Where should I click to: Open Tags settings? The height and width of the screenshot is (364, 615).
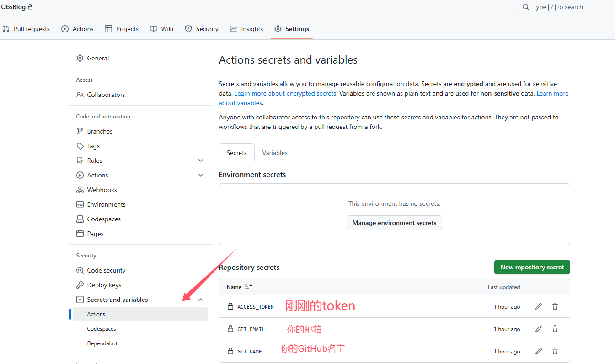(93, 146)
